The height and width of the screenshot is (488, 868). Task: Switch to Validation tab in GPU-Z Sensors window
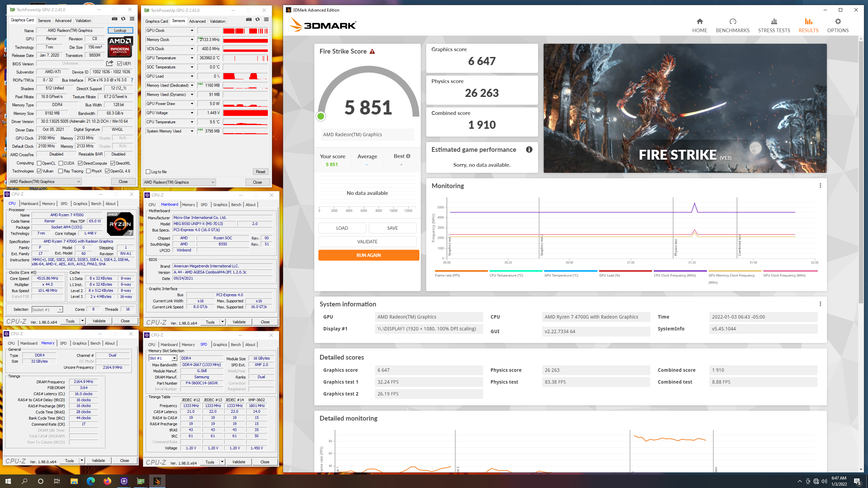tap(217, 21)
